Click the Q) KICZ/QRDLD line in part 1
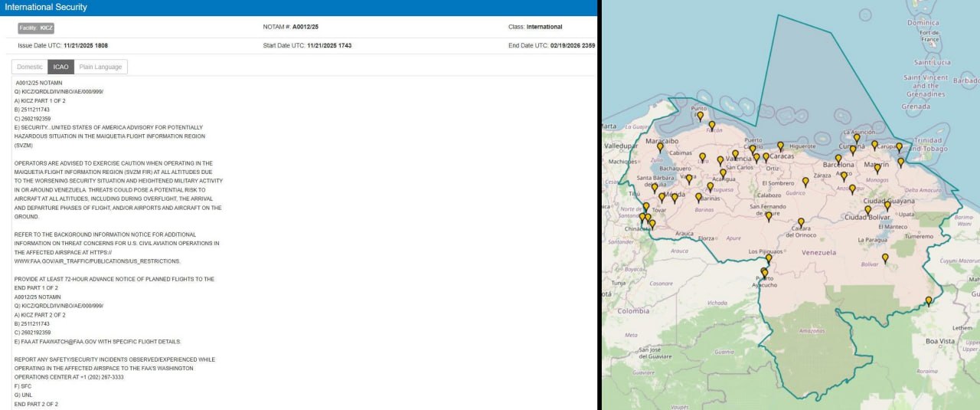 click(58, 92)
